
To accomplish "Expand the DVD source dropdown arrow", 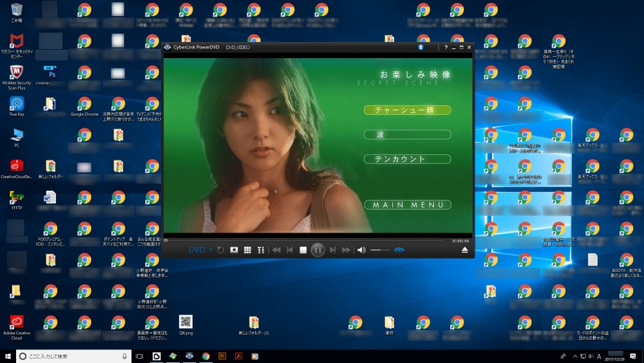I will [x=211, y=250].
